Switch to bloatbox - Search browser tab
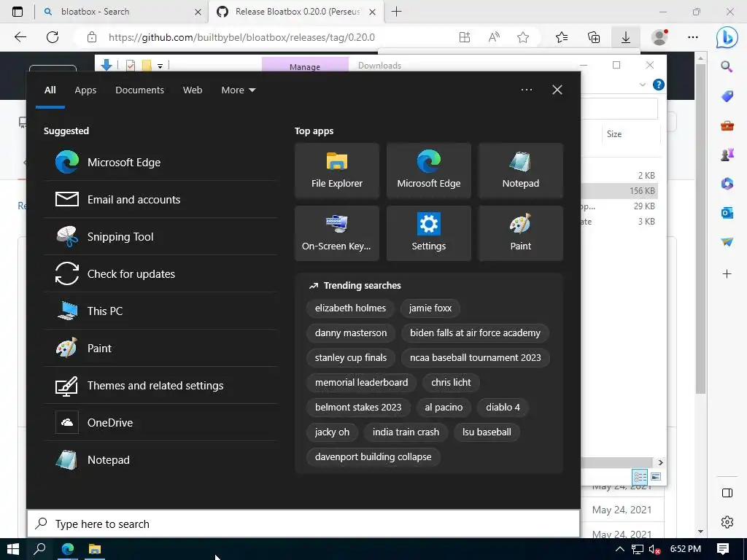The image size is (747, 560). coord(122,12)
